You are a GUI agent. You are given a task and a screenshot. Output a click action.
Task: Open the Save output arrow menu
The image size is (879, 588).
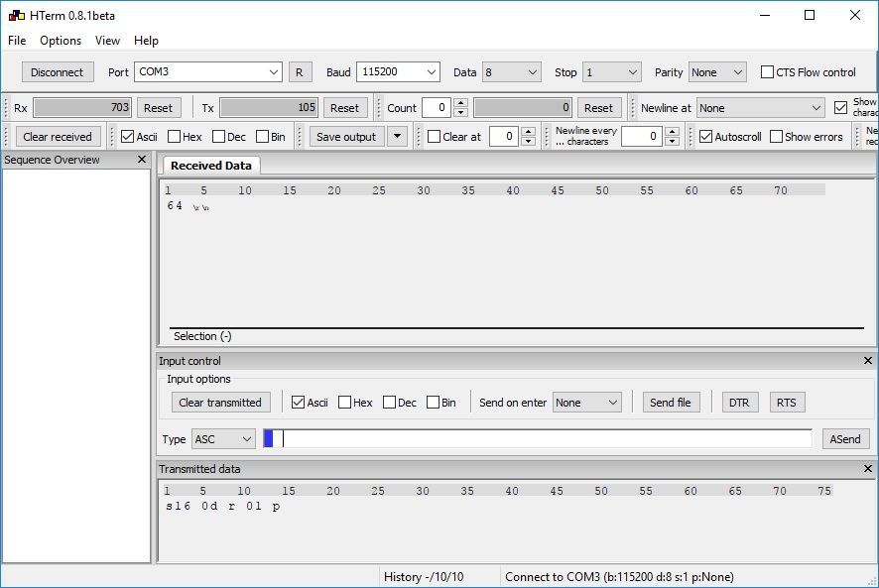(398, 136)
